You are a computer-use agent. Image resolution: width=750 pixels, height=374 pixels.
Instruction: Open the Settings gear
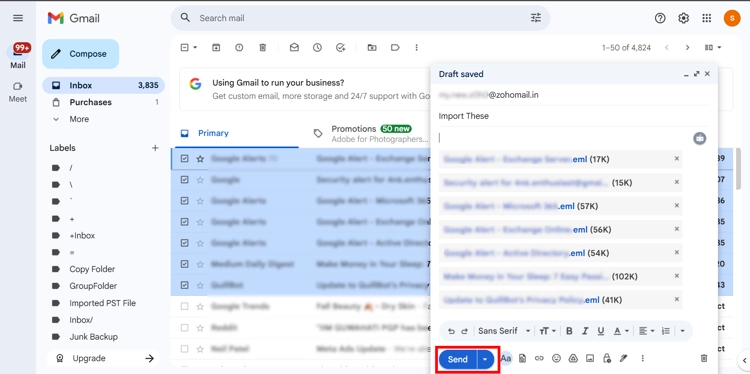(684, 18)
